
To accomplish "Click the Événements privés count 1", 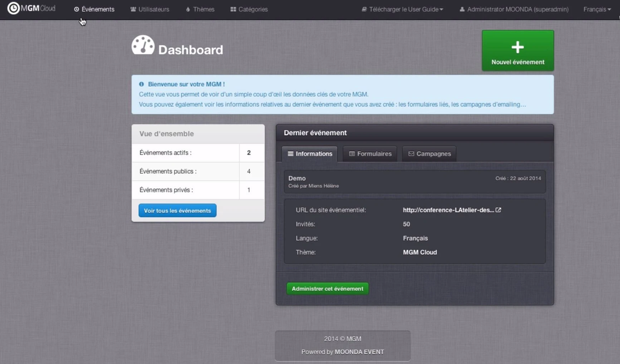I will pos(249,190).
